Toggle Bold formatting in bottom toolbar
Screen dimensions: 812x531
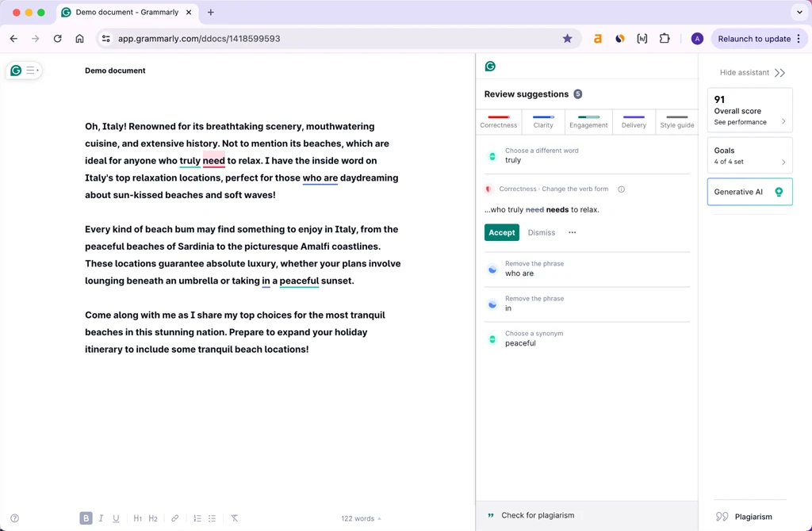(x=86, y=518)
